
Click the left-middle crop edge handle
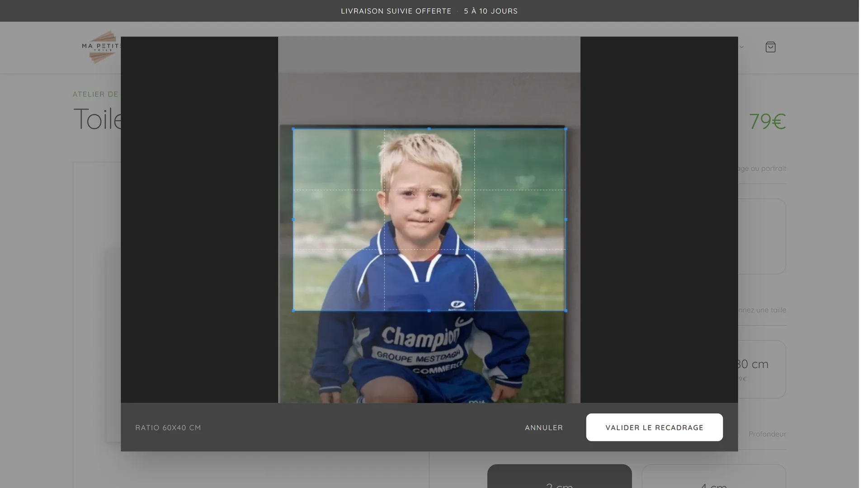point(293,220)
